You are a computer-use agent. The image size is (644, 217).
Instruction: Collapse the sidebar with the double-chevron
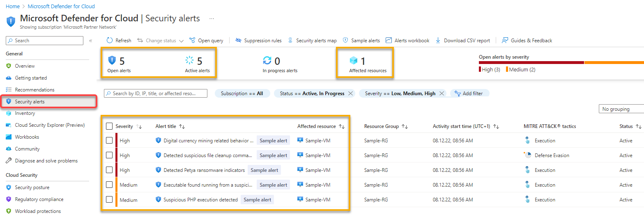(x=90, y=41)
